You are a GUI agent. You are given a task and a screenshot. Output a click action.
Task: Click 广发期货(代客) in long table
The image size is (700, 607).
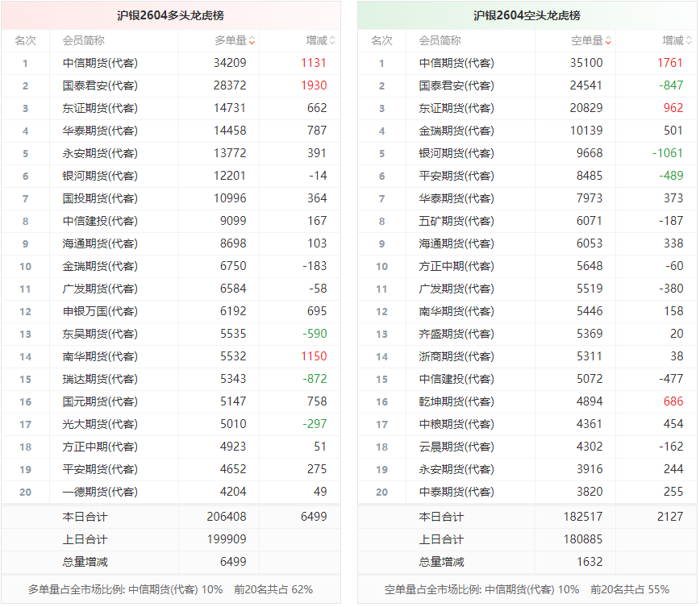click(x=100, y=289)
